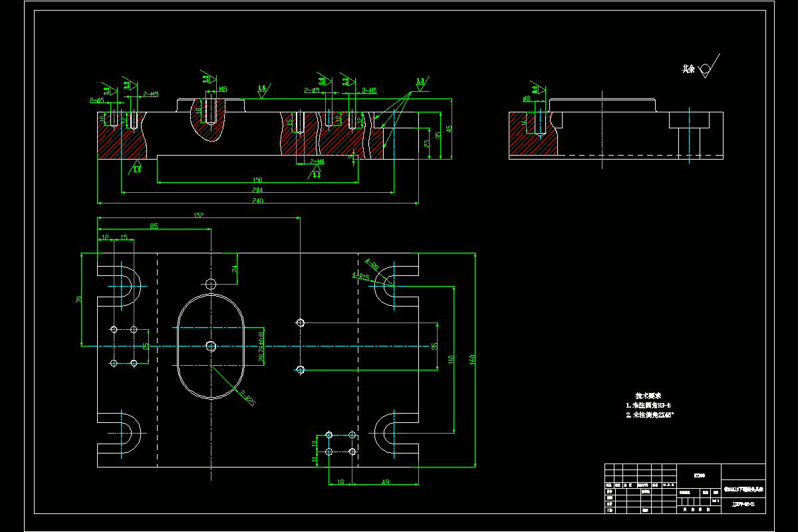Select the ø8 hole callout in side view
The width and height of the screenshot is (798, 532).
(527, 99)
